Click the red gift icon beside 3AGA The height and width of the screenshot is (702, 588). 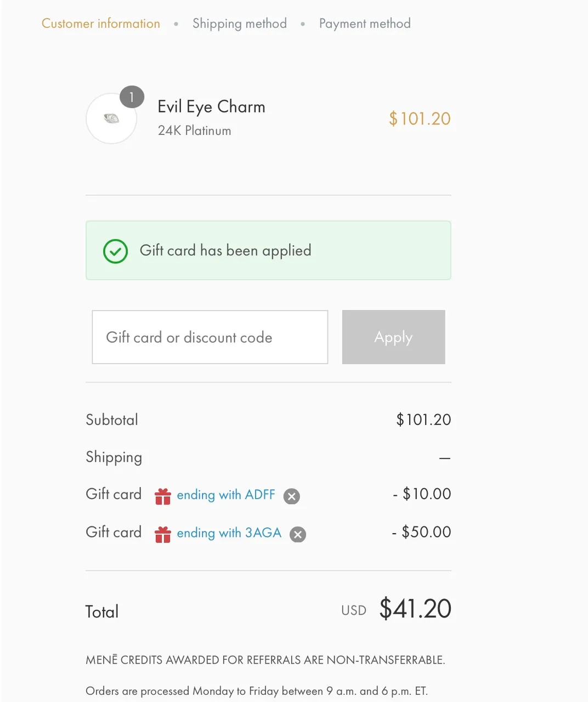[163, 534]
